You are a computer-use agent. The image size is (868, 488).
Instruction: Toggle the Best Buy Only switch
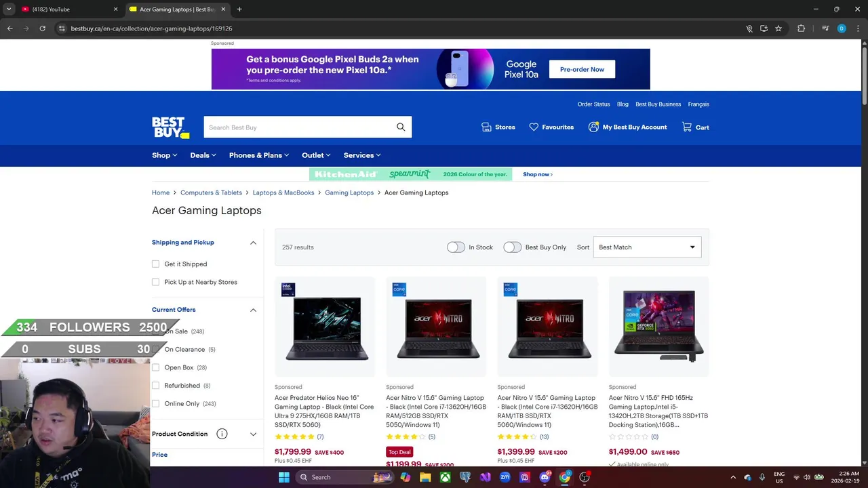coord(513,247)
